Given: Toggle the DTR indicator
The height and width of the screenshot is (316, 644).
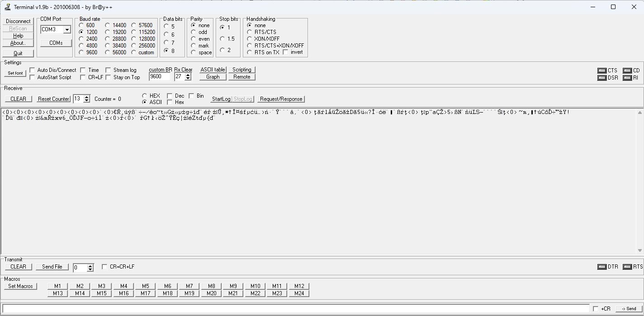Looking at the screenshot, I should pyautogui.click(x=601, y=267).
